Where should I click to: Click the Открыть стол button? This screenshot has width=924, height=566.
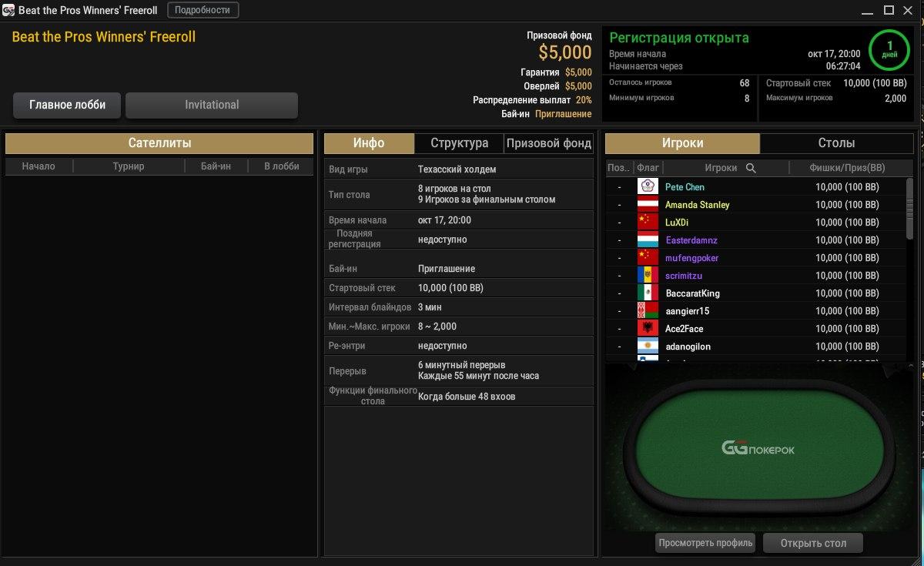(813, 543)
